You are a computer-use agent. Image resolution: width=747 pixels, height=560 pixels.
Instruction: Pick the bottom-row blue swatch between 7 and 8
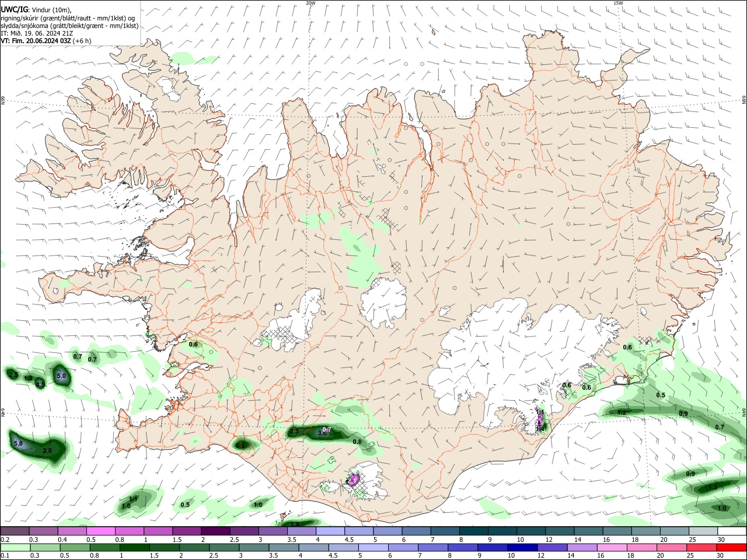point(432,547)
